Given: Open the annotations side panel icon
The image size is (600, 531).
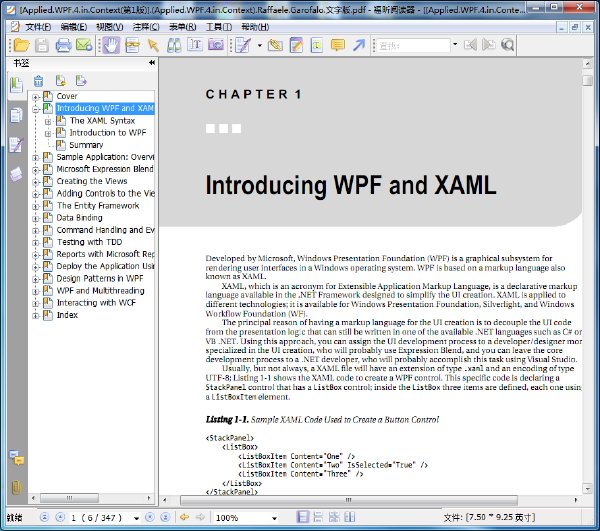Looking at the screenshot, I should [16, 145].
